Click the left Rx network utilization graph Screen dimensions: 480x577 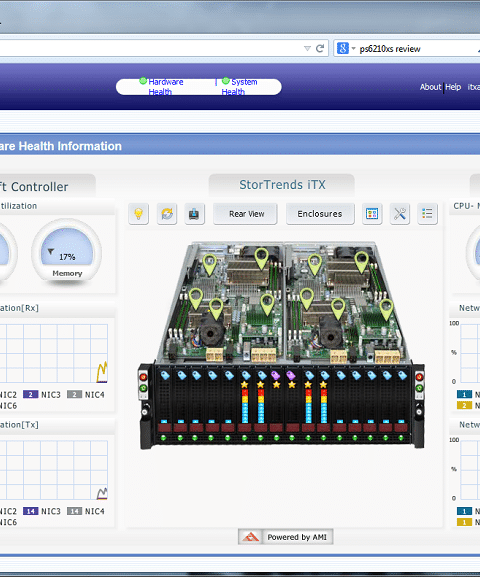54,353
